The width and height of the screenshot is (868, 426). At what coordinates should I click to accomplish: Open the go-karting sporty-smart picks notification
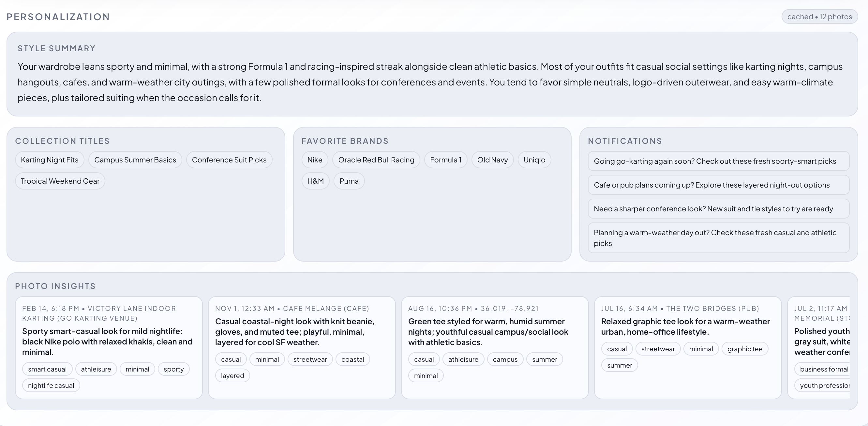[x=718, y=161]
